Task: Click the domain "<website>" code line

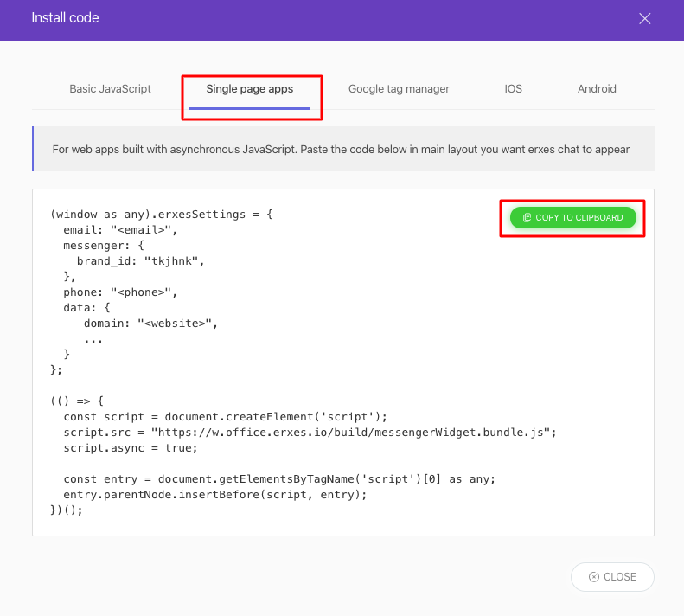Action: pos(150,323)
